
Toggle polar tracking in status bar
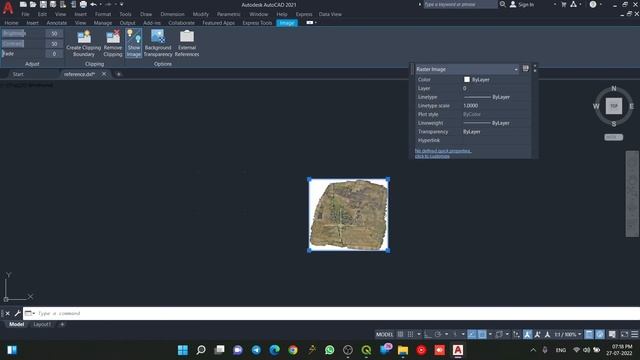[x=438, y=334]
